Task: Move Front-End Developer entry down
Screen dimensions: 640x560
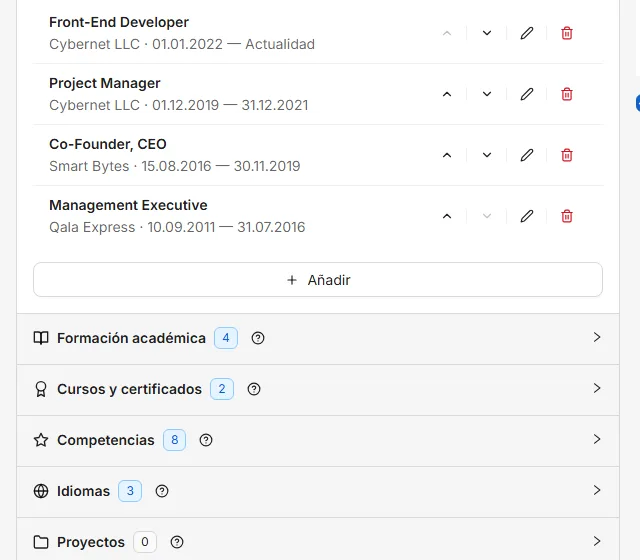Action: point(487,33)
